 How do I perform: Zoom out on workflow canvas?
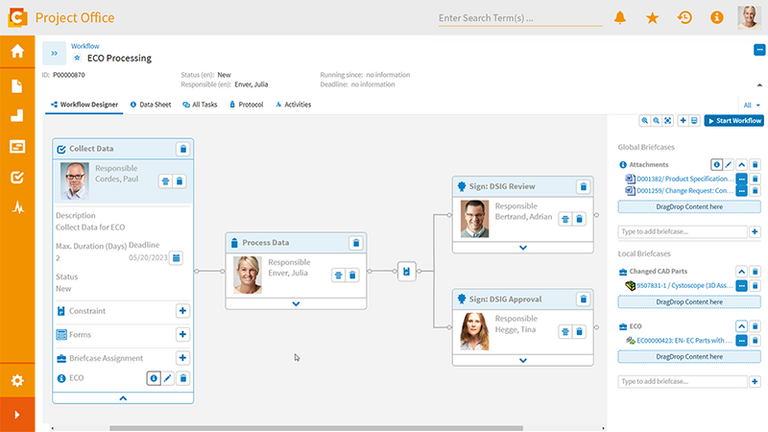pyautogui.click(x=656, y=120)
